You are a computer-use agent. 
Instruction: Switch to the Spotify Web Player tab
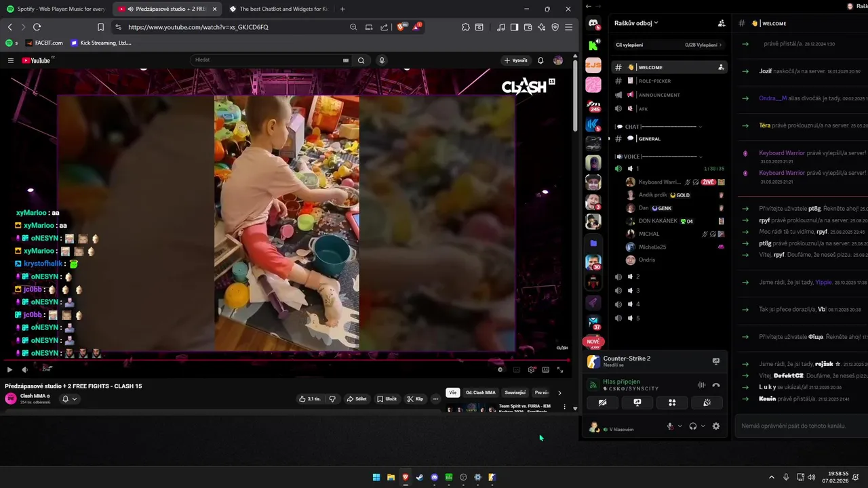point(56,9)
